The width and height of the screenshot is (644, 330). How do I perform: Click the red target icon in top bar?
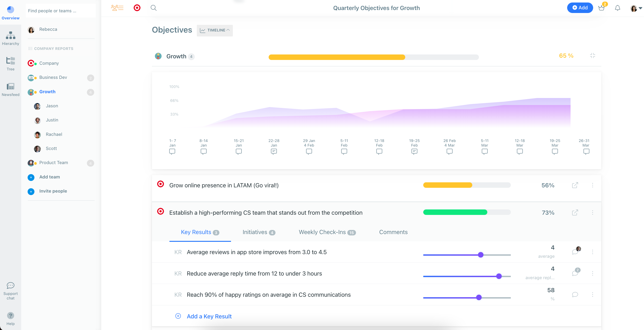[137, 8]
